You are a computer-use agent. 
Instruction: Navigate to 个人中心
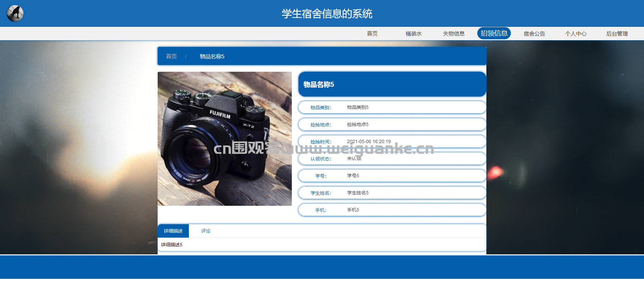coord(576,34)
